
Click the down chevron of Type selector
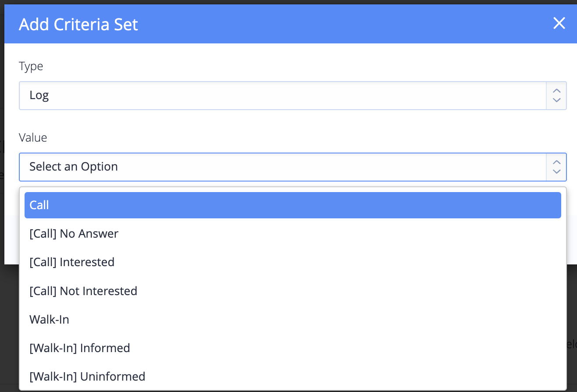pos(557,100)
